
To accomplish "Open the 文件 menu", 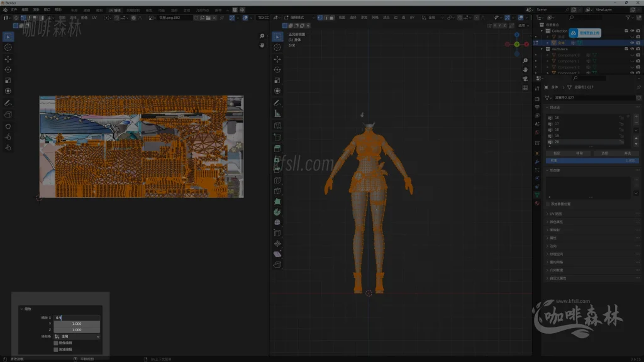I will coord(14,10).
